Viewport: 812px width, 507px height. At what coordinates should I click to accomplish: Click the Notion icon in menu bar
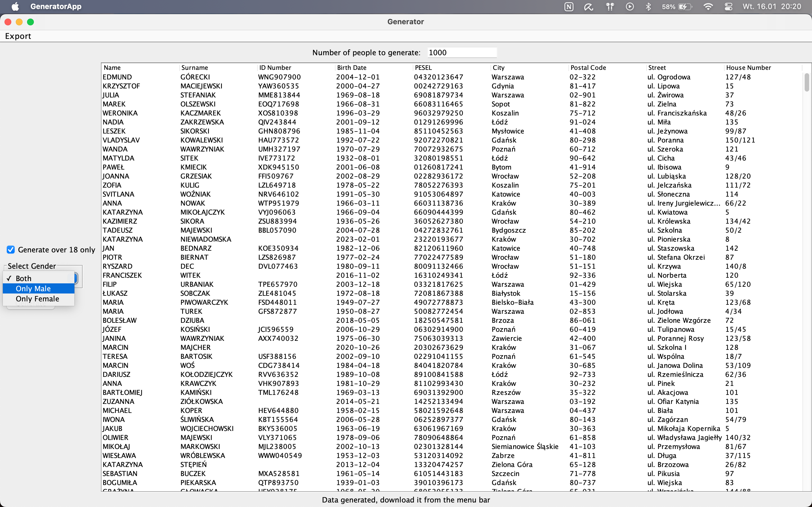click(569, 7)
